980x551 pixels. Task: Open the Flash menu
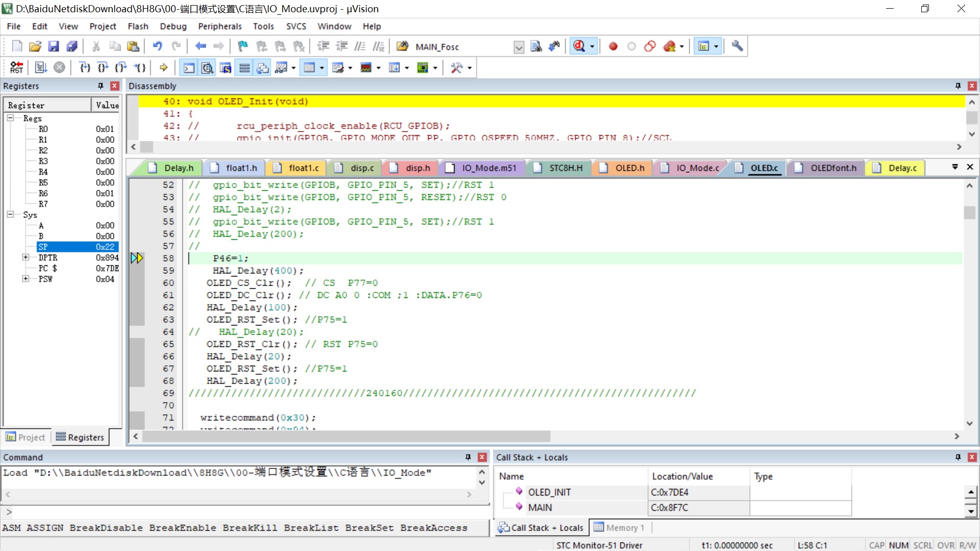click(138, 27)
